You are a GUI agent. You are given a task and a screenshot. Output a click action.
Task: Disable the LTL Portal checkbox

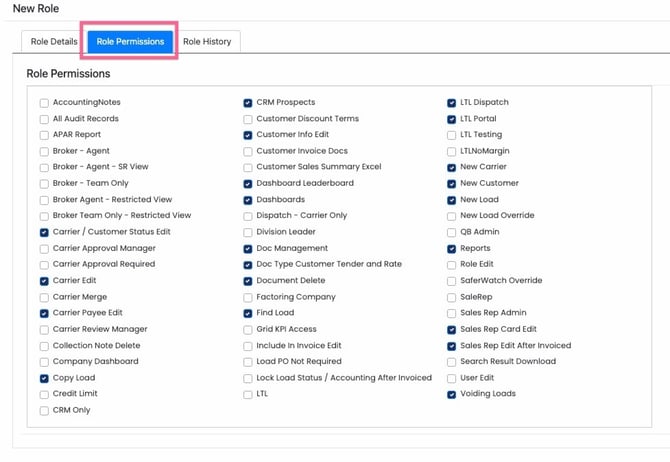(x=452, y=119)
